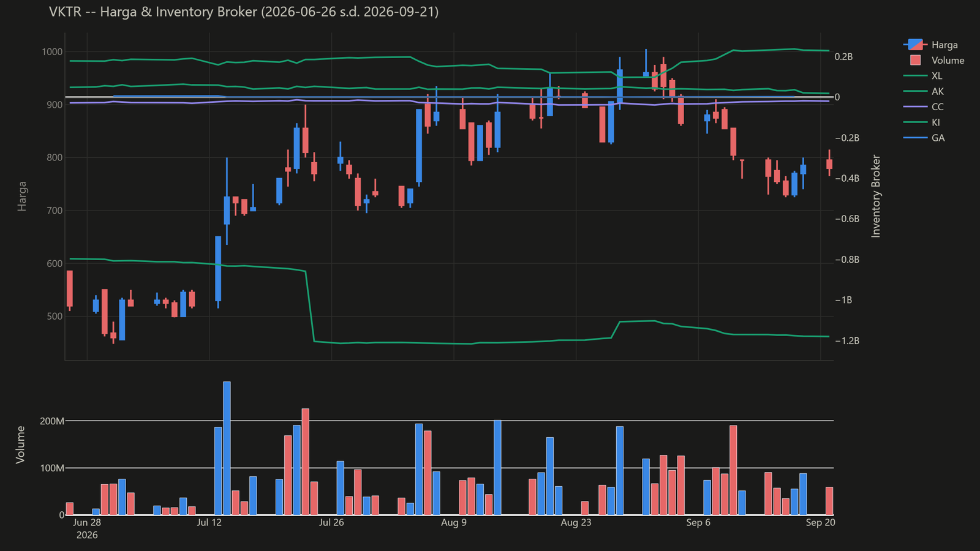Click the 2026 year label under axis
Screen dimensions: 980x551
click(87, 535)
